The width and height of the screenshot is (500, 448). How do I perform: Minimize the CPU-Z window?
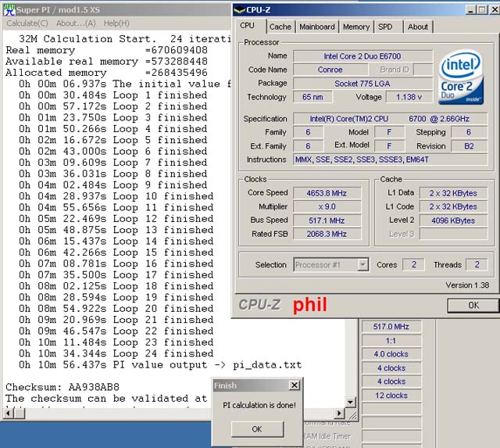[470, 10]
